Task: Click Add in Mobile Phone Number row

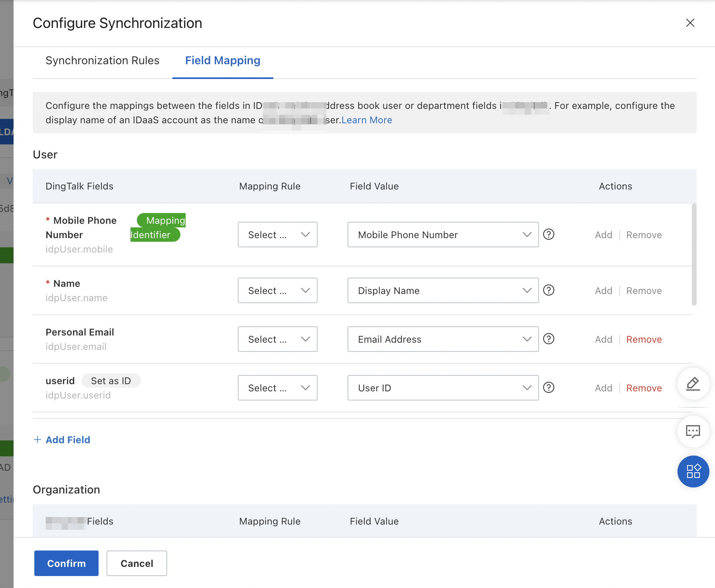Action: (x=603, y=235)
